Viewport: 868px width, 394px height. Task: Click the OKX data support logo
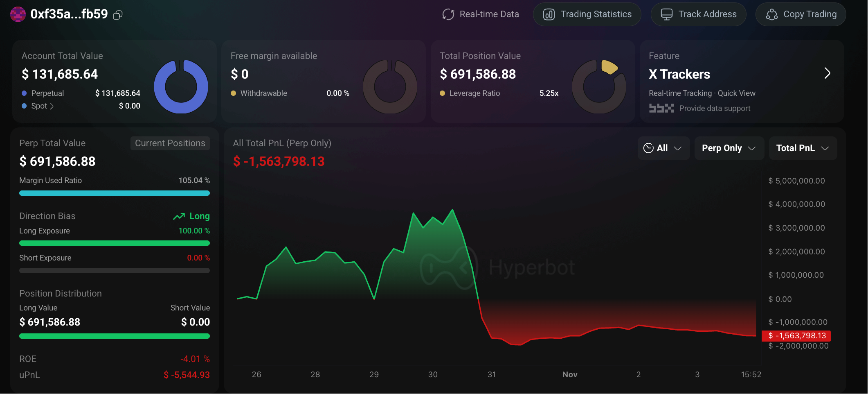click(661, 108)
